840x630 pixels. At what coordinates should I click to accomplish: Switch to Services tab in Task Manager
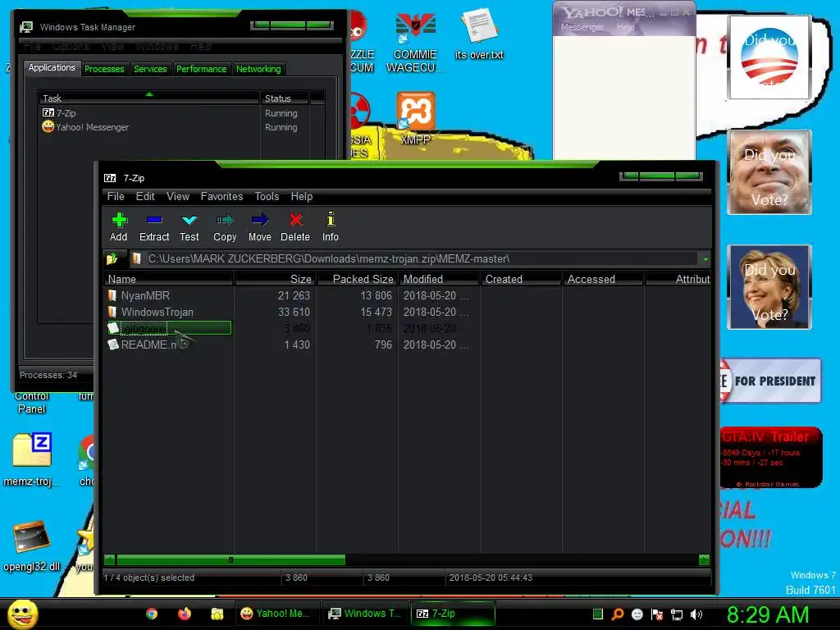[x=150, y=69]
